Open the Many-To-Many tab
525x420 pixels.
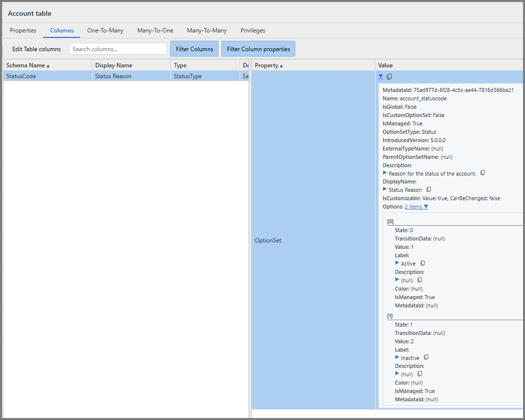tap(207, 30)
